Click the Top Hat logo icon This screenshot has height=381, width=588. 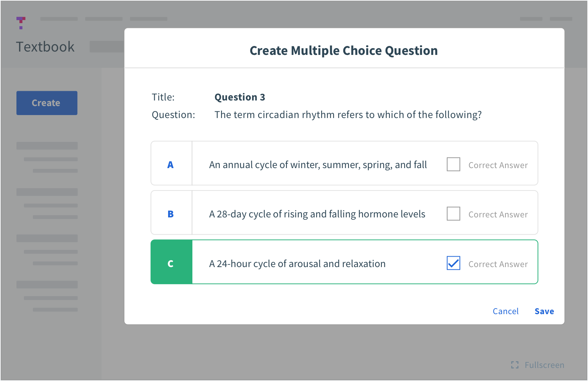tap(21, 23)
